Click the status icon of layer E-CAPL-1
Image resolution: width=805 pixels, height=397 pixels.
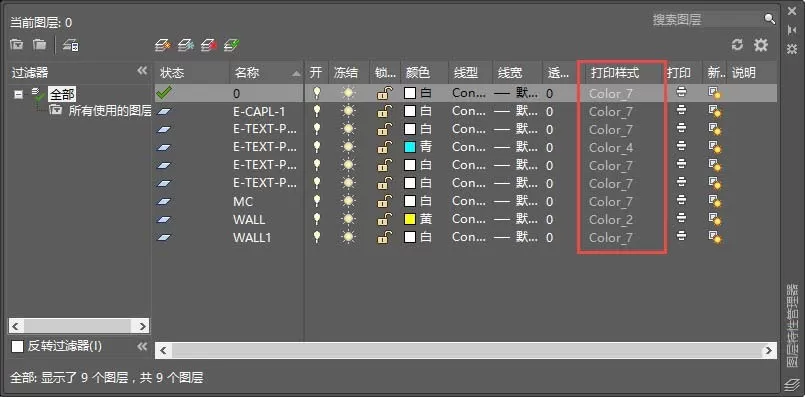click(165, 111)
